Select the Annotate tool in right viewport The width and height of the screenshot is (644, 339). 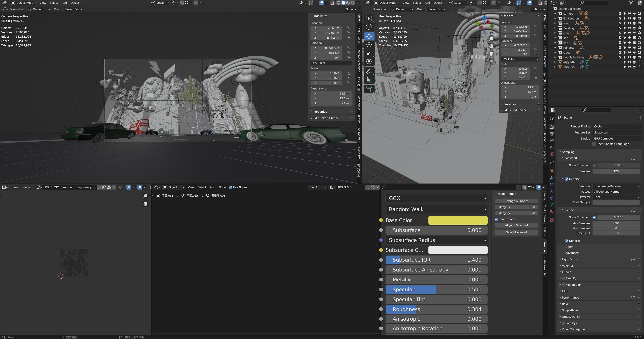pos(369,72)
